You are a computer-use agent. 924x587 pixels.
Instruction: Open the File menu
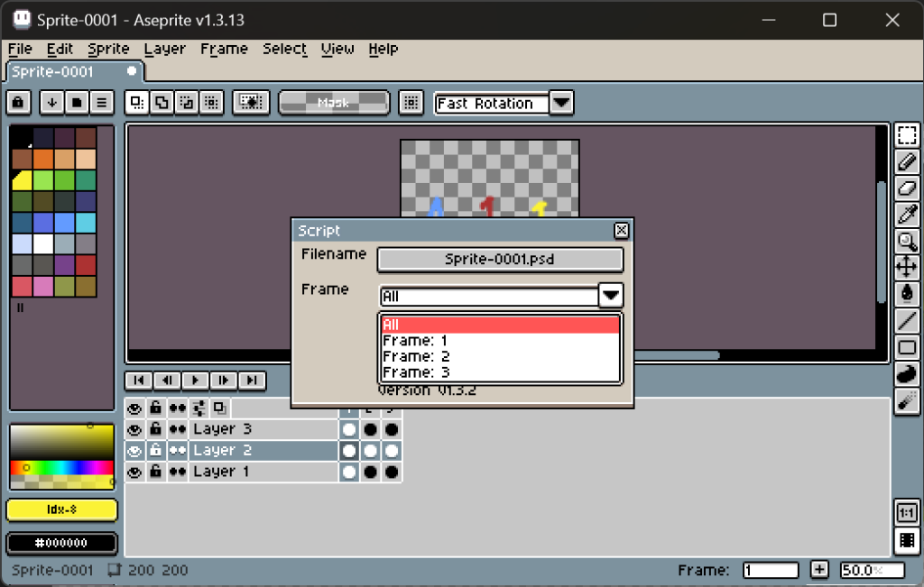coord(20,49)
